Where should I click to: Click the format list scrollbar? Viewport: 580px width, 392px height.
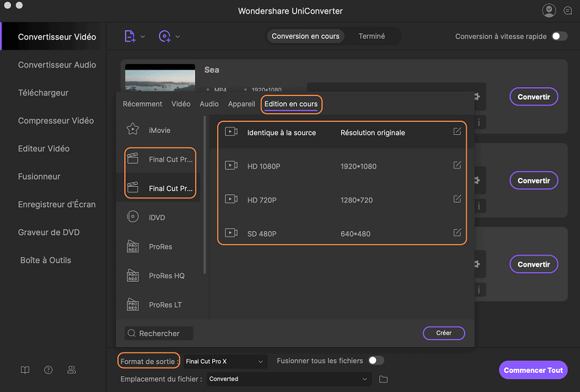point(205,195)
